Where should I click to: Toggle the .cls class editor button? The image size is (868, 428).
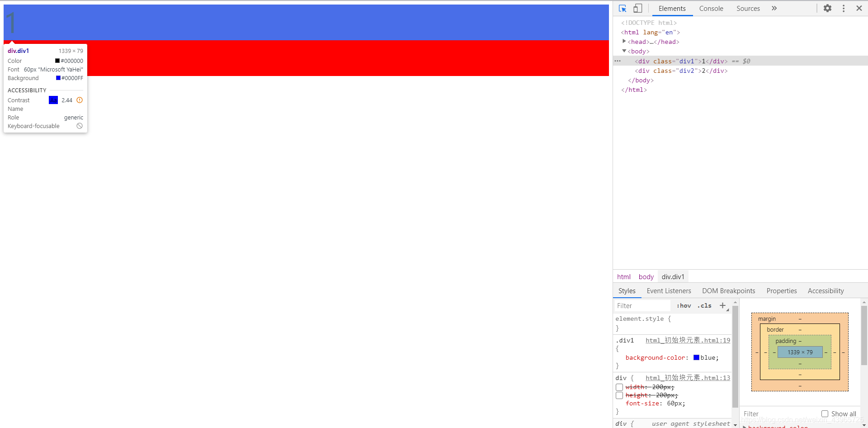tap(704, 306)
